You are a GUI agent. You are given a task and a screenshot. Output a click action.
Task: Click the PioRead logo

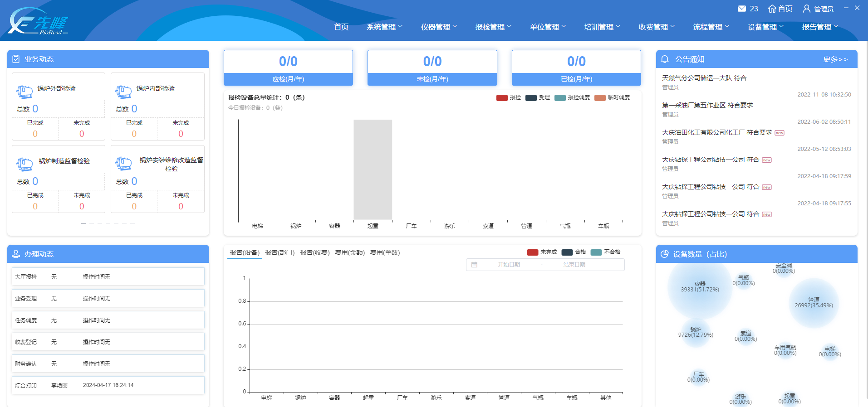click(x=38, y=21)
